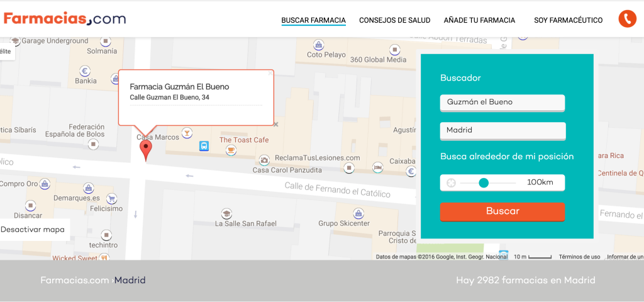
Task: Click the Demarques.es shopping bag icon
Action: [x=88, y=188]
